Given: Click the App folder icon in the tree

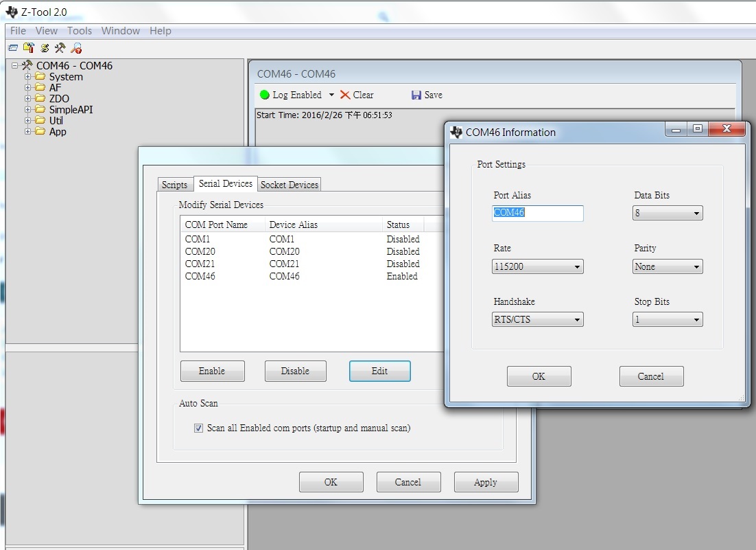Looking at the screenshot, I should point(40,131).
